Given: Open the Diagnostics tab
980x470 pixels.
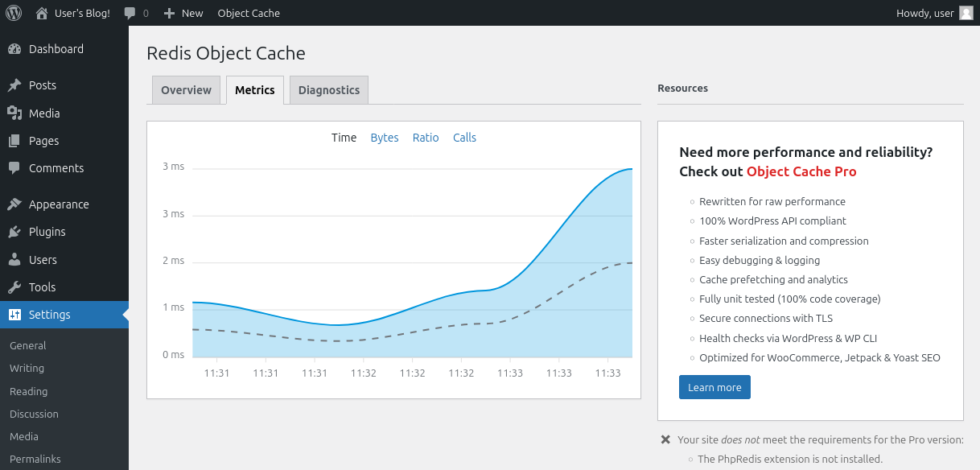Looking at the screenshot, I should [328, 89].
